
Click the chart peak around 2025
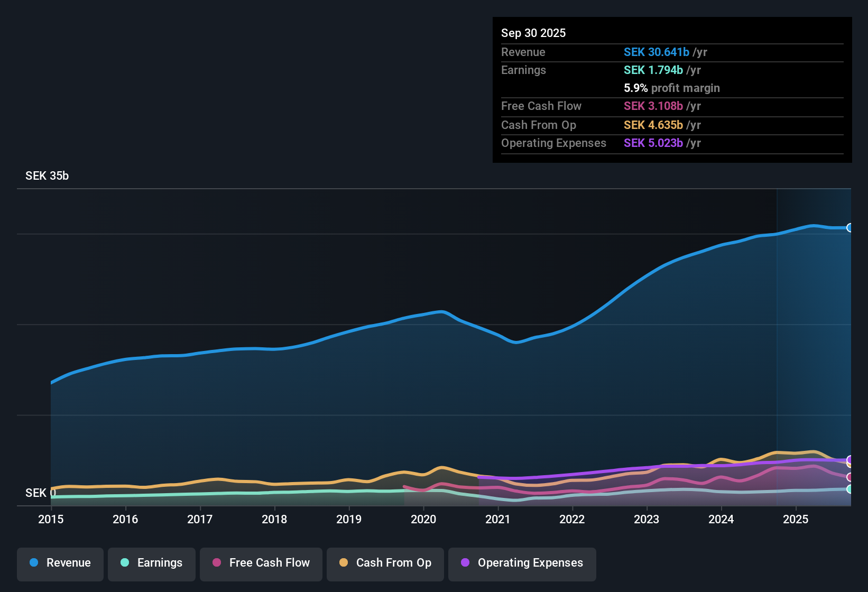[x=813, y=226]
